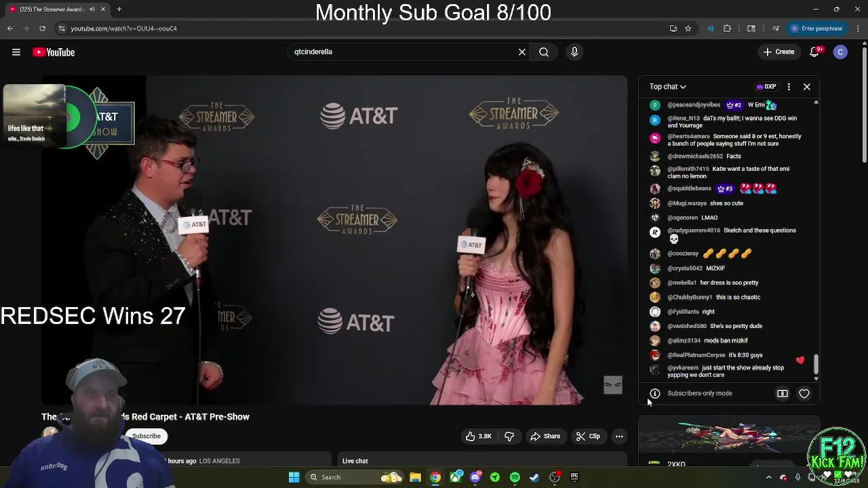Click chat user @RealPlatnumCorpse
The image size is (868, 488).
tap(696, 355)
